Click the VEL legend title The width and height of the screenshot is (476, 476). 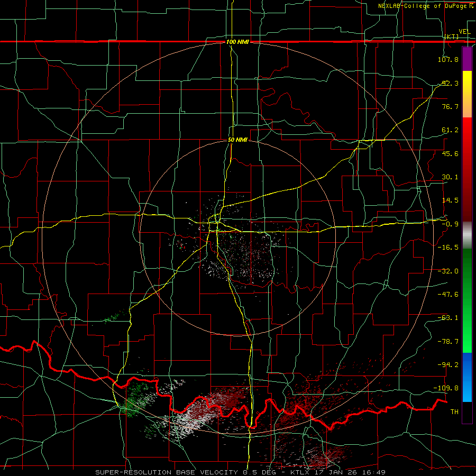(464, 32)
